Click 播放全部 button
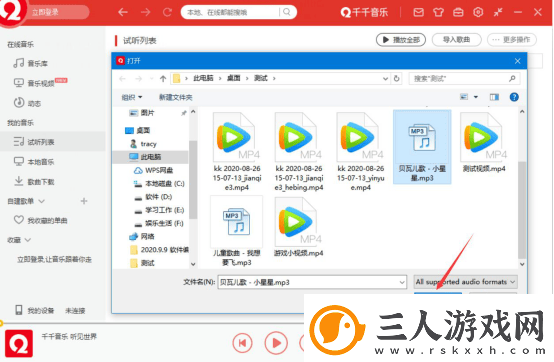Viewport: 554px width, 362px height. 401,40
